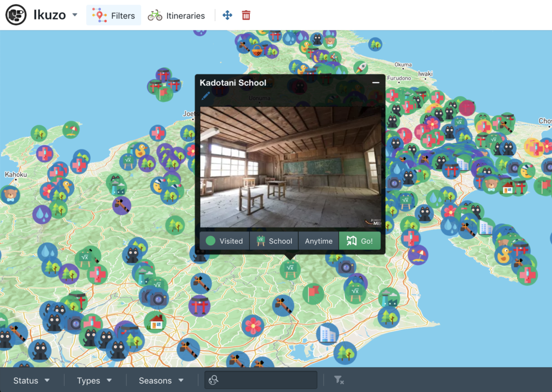Expand the Types filter dropdown
Screen dimensions: 552x392
tap(94, 380)
